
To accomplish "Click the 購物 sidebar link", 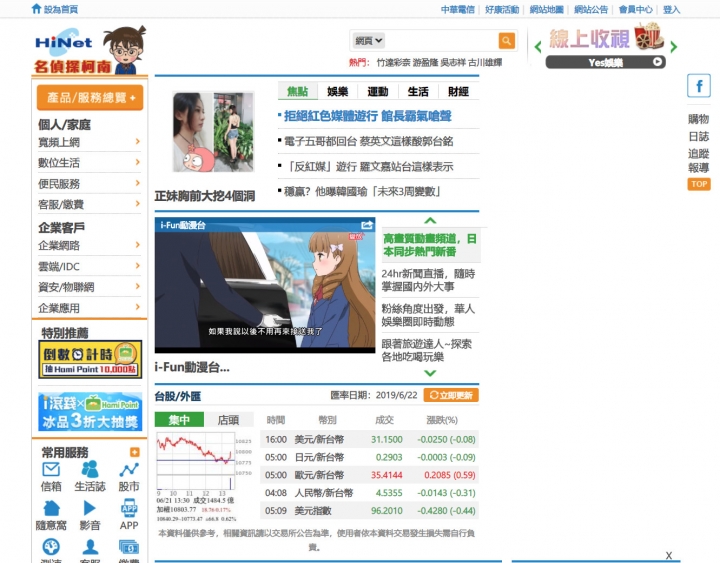I will point(698,119).
